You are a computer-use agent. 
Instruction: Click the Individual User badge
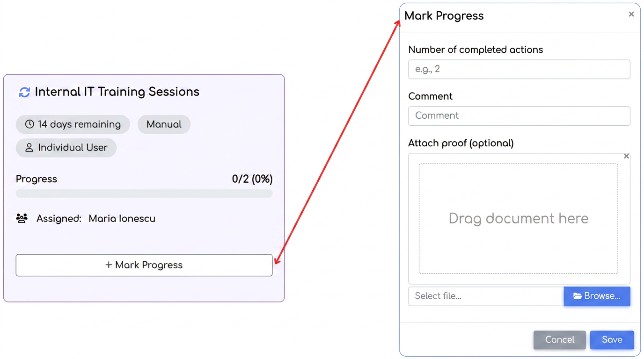66,148
